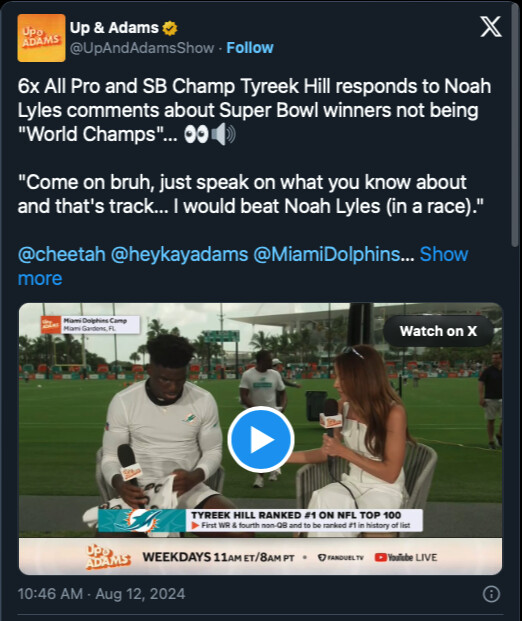Play the Tyreek Hill video

click(x=261, y=439)
